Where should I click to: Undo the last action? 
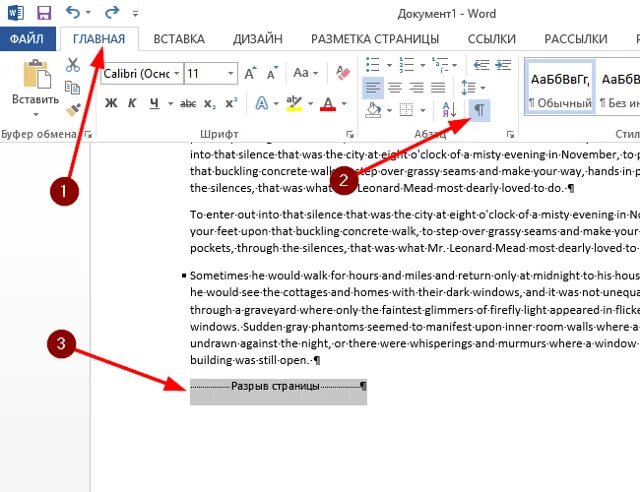coord(73,12)
